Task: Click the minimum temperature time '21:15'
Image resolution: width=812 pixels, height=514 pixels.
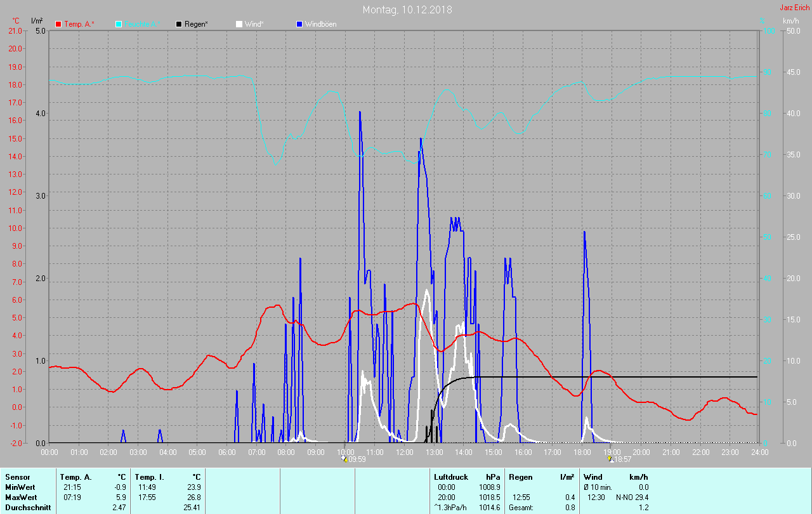Action: (x=72, y=487)
